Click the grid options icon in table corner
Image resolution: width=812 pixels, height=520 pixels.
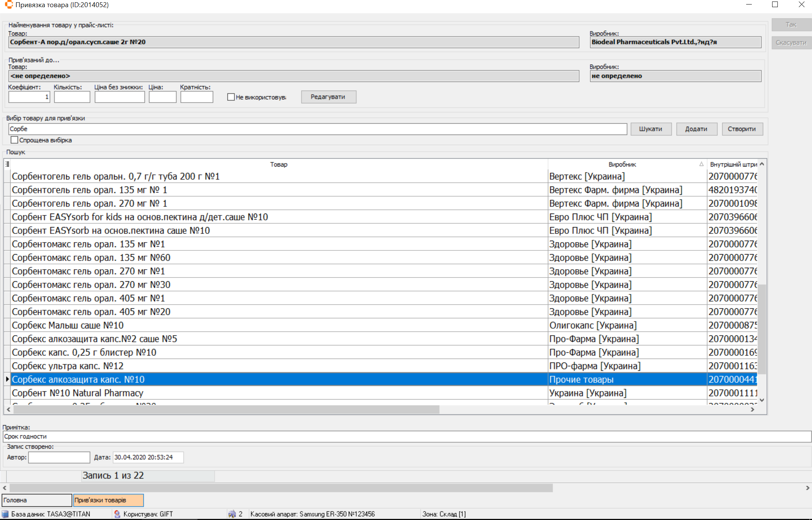pos(7,164)
